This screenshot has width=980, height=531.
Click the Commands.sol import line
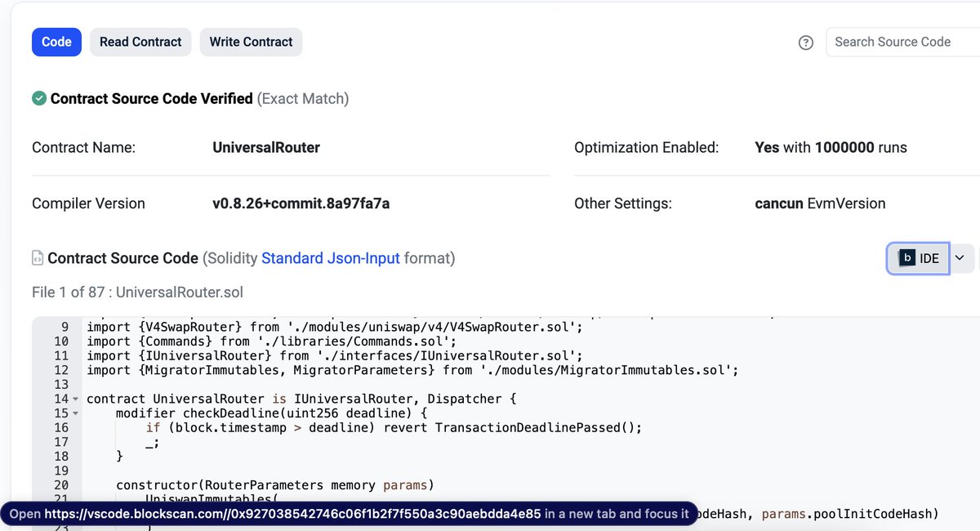(x=272, y=341)
